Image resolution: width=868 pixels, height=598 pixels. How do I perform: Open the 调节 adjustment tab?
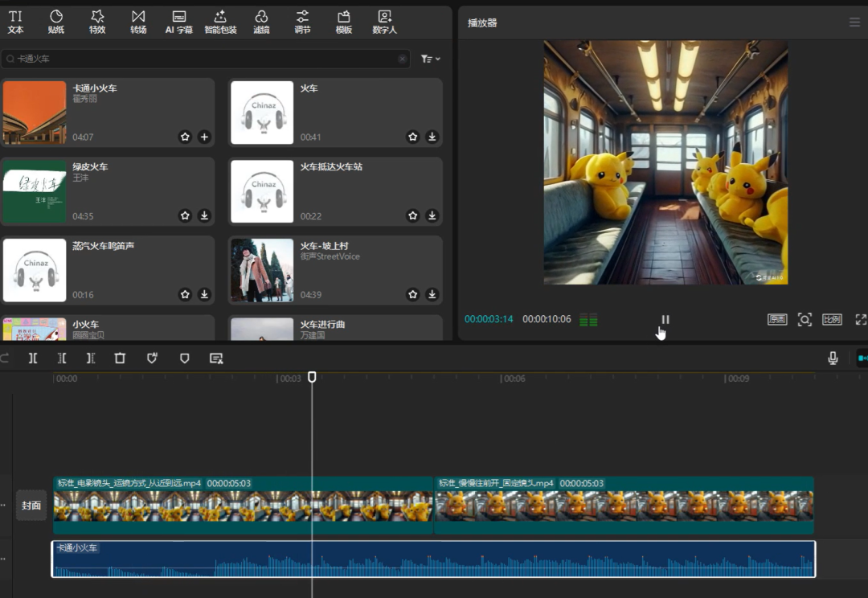click(302, 23)
